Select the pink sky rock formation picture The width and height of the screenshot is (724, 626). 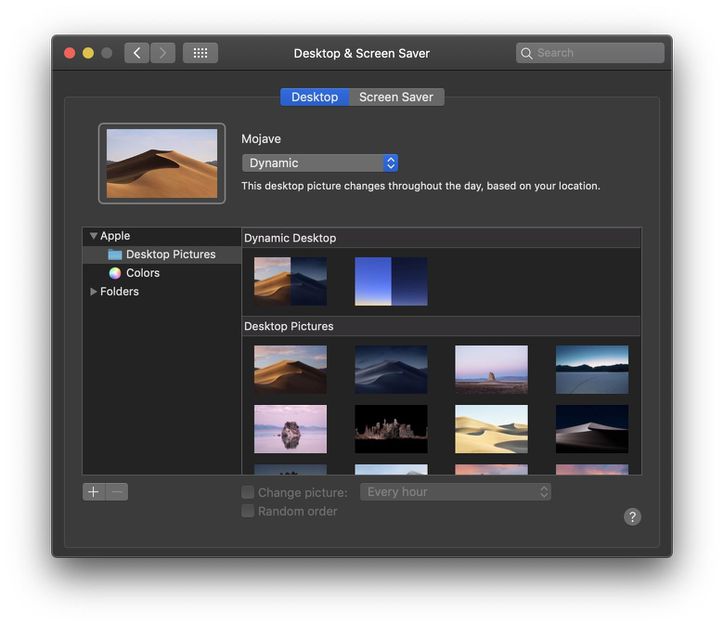click(x=491, y=369)
